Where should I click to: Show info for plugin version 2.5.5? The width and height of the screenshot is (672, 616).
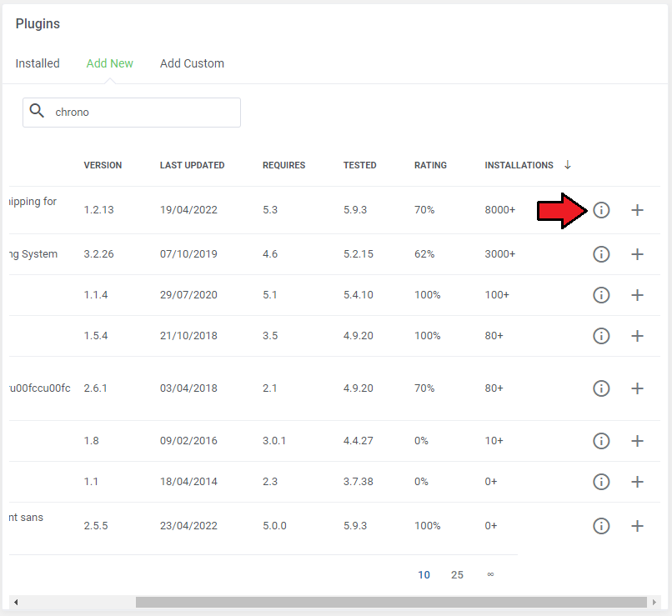601,526
